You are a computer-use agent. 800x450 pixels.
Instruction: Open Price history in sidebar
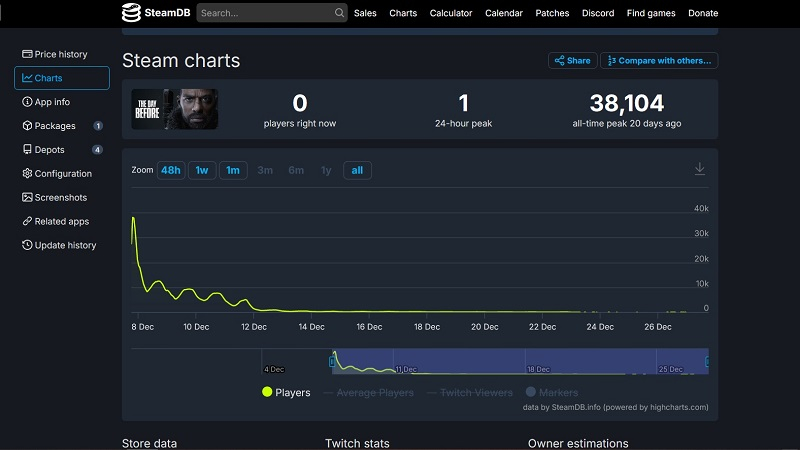(x=60, y=54)
